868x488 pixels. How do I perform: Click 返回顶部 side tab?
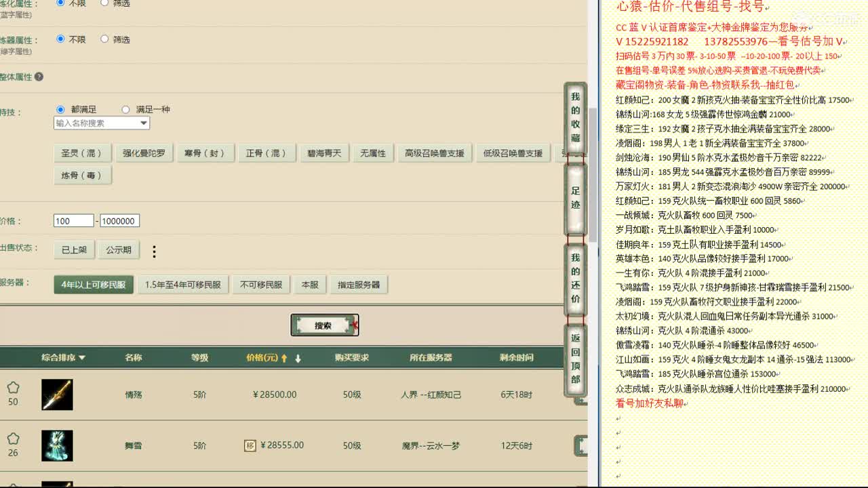coord(575,359)
